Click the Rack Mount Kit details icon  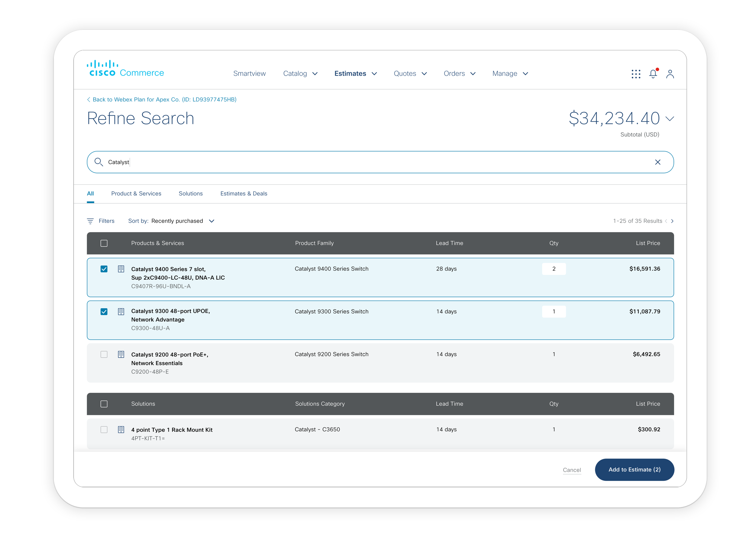(x=121, y=430)
